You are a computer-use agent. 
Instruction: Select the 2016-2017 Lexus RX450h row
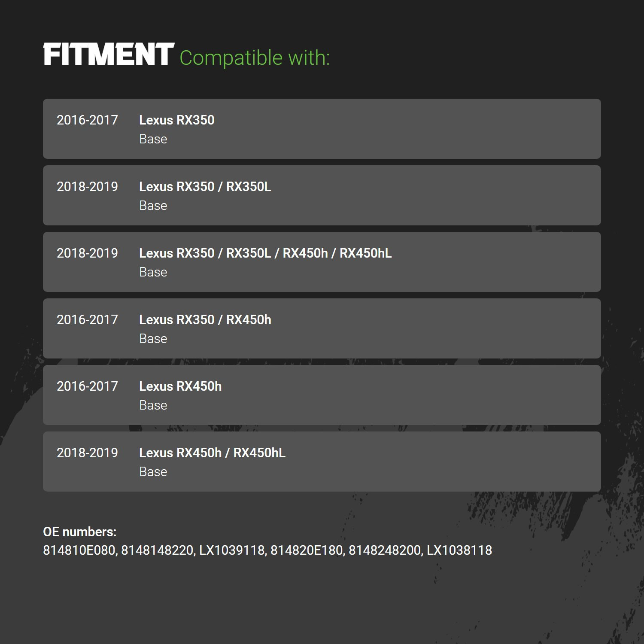coord(322,395)
